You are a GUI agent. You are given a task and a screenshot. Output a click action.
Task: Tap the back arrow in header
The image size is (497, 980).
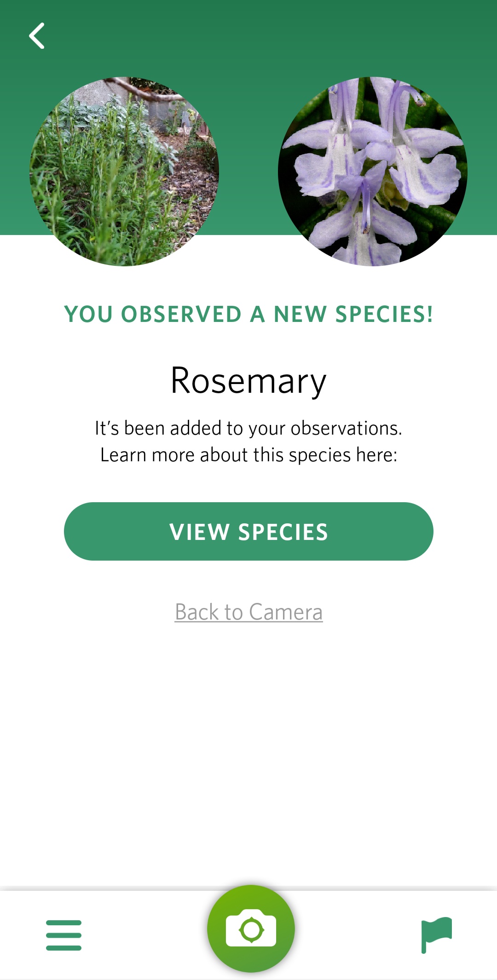pos(37,36)
